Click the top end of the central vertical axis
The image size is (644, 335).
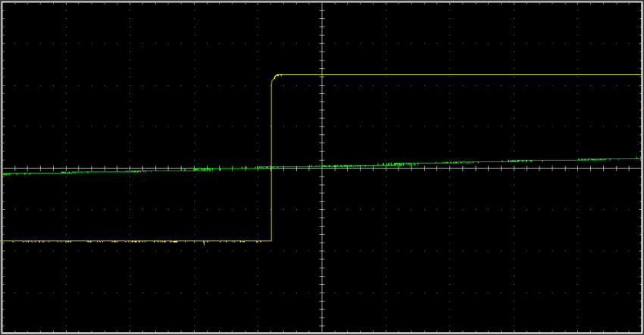(x=322, y=5)
